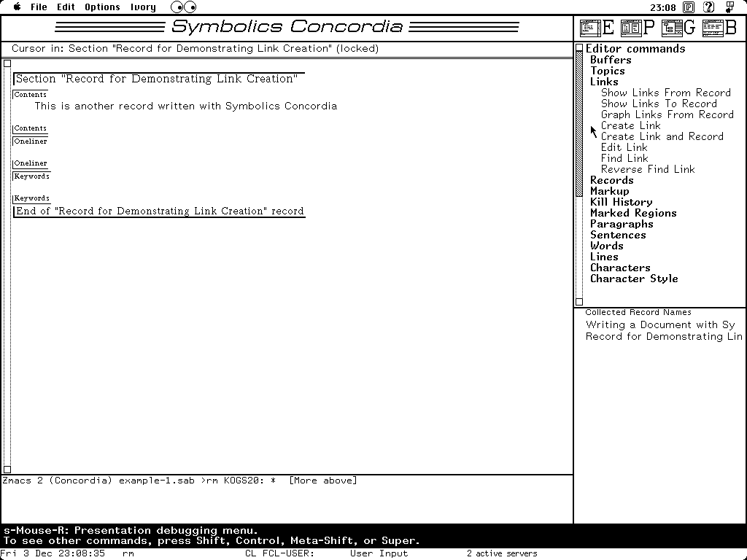
Task: Expand the Topics command group
Action: (x=608, y=71)
